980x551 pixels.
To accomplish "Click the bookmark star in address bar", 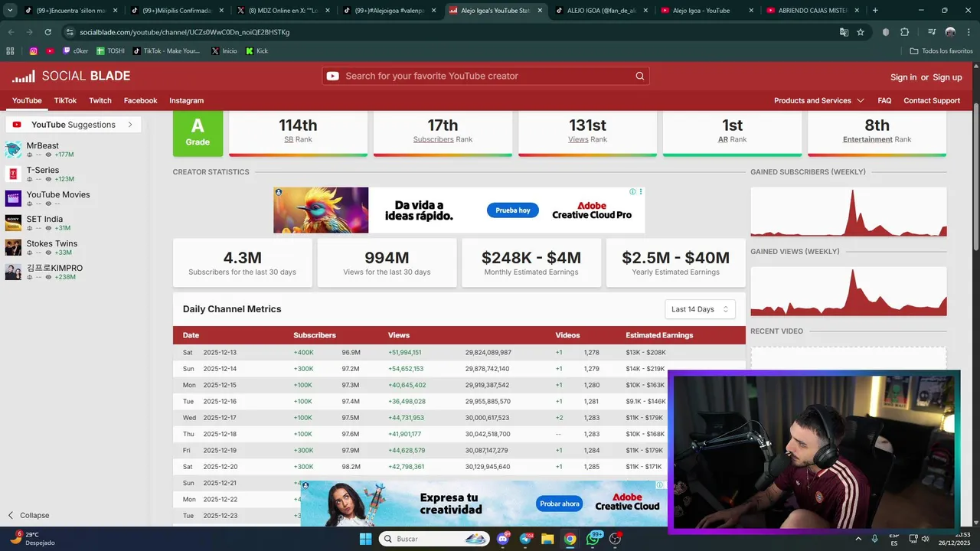I will [x=861, y=32].
